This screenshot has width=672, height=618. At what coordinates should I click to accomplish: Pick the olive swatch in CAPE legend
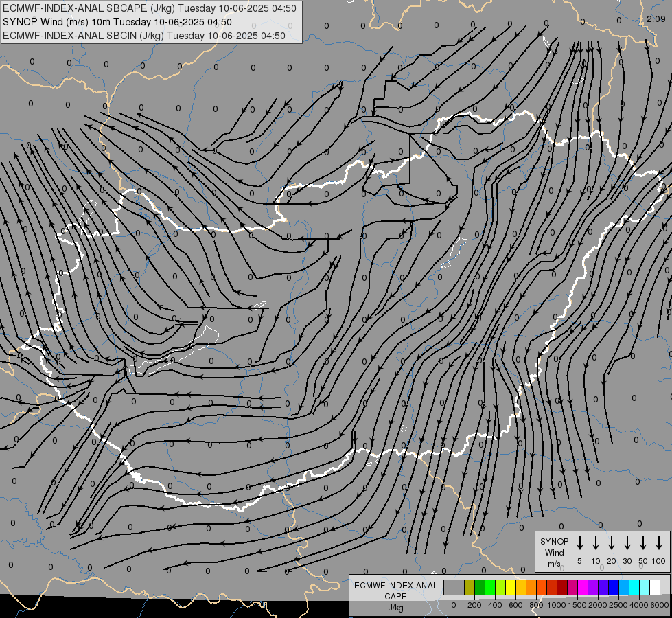pyautogui.click(x=470, y=587)
